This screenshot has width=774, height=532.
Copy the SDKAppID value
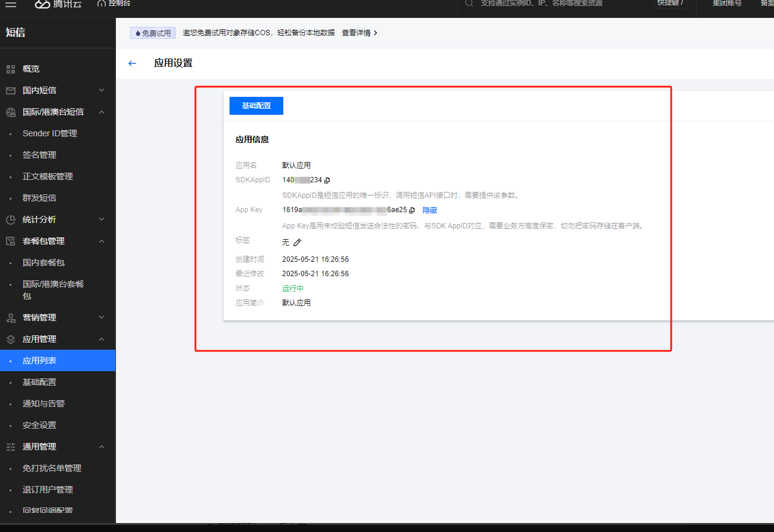(x=327, y=180)
